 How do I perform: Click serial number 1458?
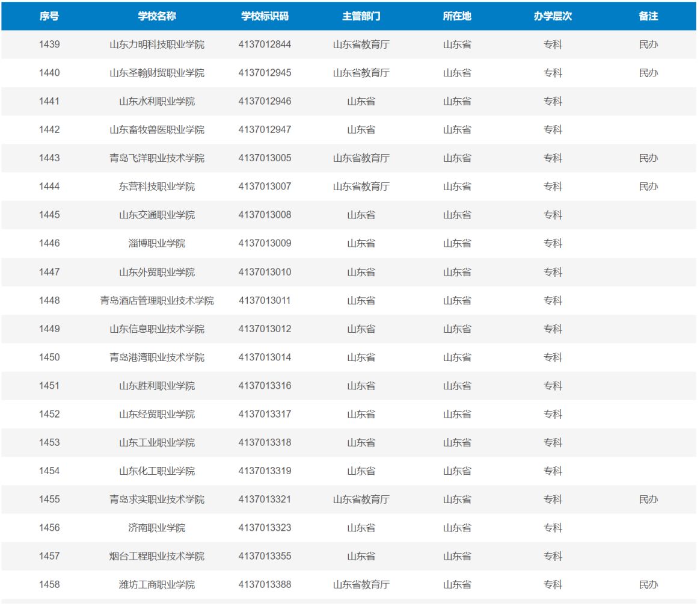pos(49,585)
